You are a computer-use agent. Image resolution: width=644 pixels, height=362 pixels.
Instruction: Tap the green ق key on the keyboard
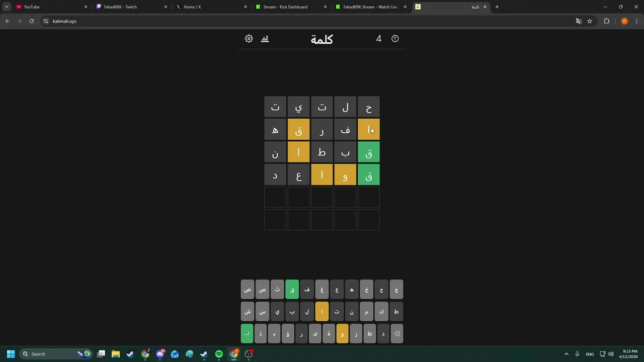click(x=292, y=289)
